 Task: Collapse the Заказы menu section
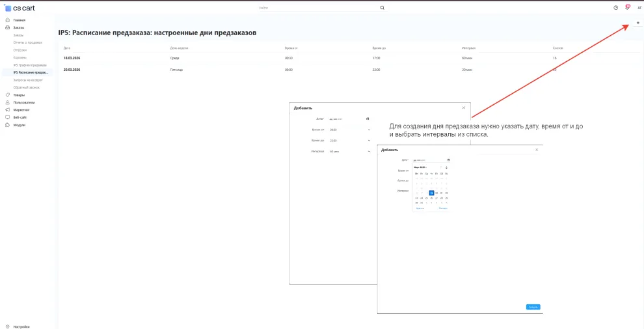[18, 27]
